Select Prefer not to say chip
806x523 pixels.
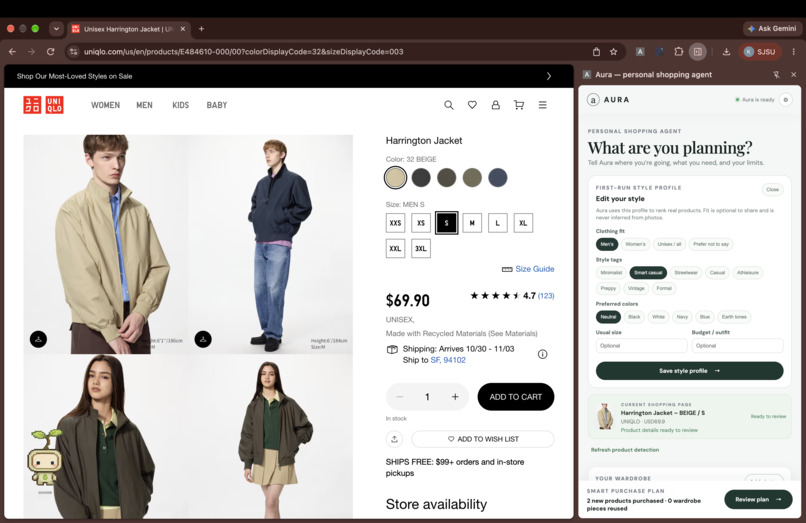coord(711,244)
